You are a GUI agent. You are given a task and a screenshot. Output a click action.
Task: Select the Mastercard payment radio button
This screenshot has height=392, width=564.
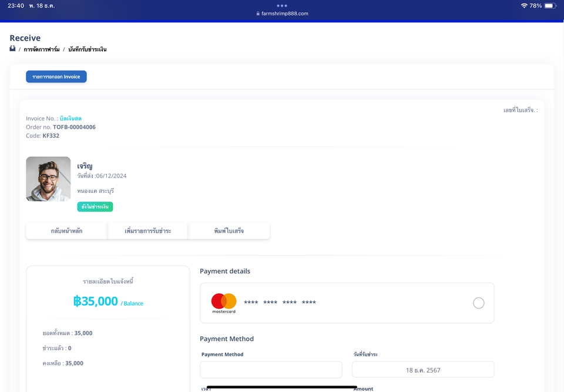point(478,303)
